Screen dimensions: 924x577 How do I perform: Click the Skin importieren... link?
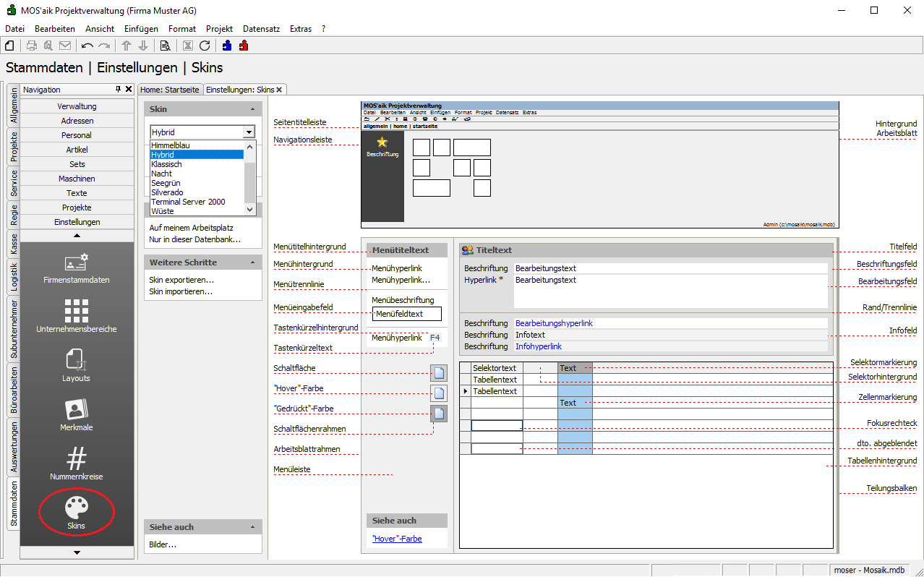(181, 291)
